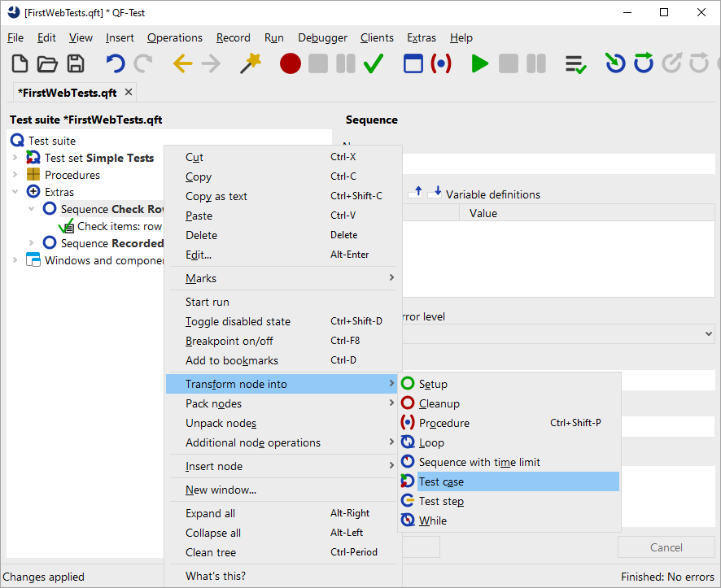Open the Operations menu

[175, 37]
